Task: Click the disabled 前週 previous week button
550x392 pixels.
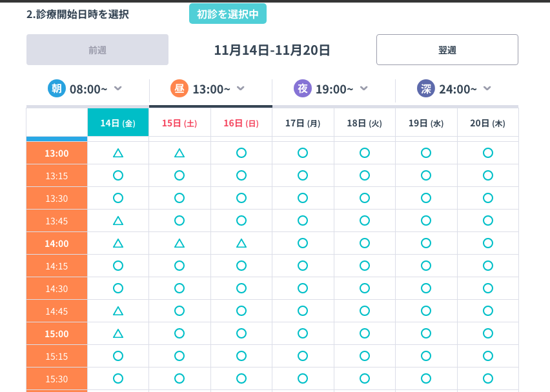Action: pyautogui.click(x=97, y=50)
